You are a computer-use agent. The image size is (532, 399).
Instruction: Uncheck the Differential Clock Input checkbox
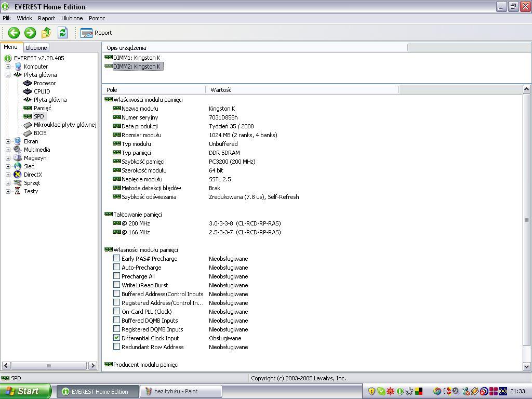[116, 338]
